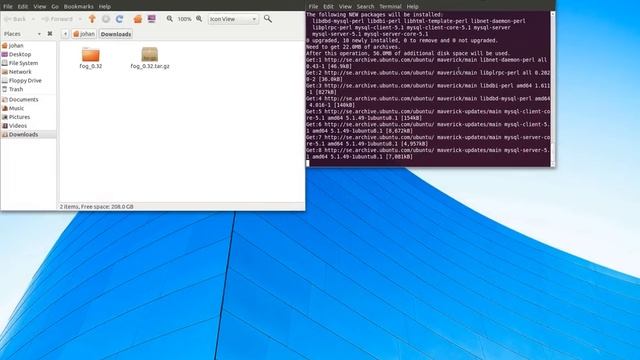The image size is (640, 360).
Task: Open the fog_0.32 folder icon
Action: [91, 54]
